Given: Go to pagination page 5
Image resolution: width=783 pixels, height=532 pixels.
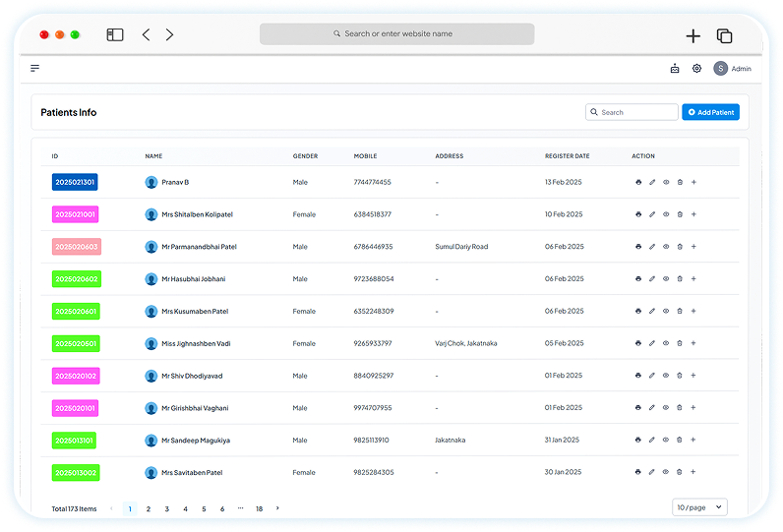Looking at the screenshot, I should point(204,509).
